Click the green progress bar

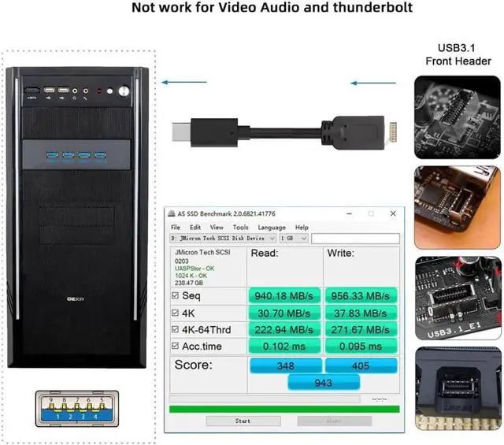[x=283, y=408]
